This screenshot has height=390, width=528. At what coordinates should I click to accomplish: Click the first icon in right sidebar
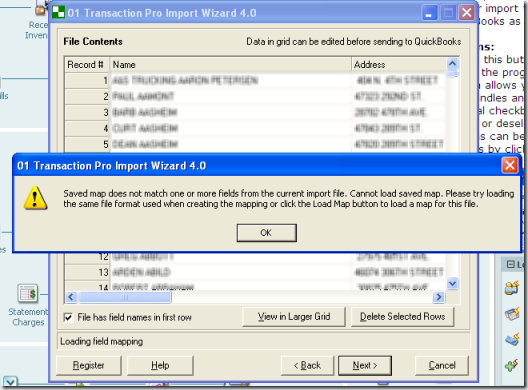click(x=512, y=289)
